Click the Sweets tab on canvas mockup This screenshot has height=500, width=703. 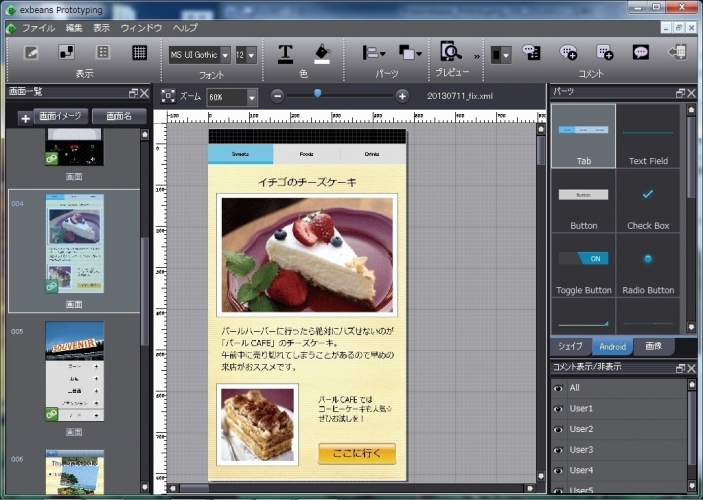tap(240, 154)
